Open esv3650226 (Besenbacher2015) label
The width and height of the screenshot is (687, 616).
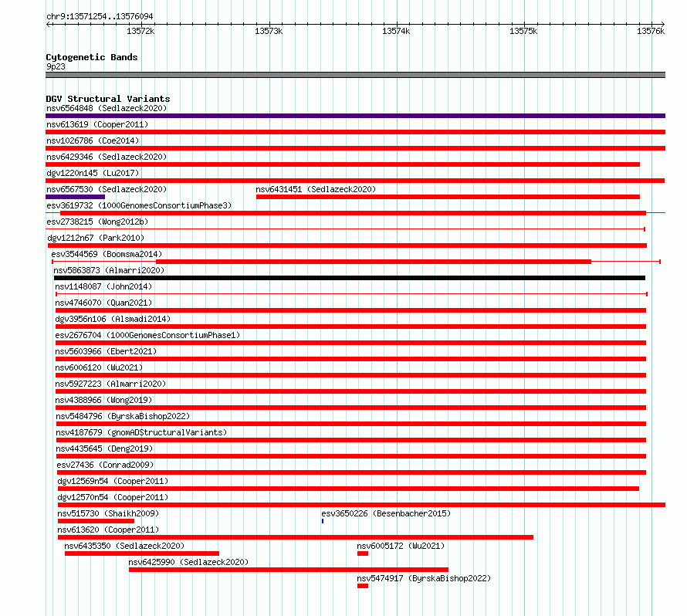click(x=386, y=513)
